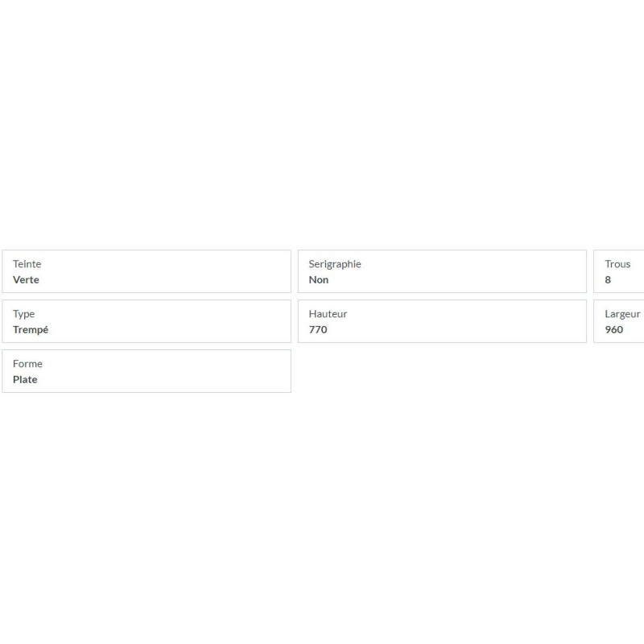The image size is (644, 644).
Task: Click the Forme label text
Action: (27, 364)
